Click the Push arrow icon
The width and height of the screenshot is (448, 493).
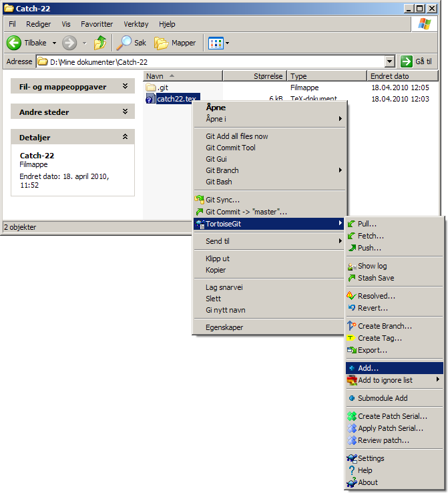click(x=352, y=248)
